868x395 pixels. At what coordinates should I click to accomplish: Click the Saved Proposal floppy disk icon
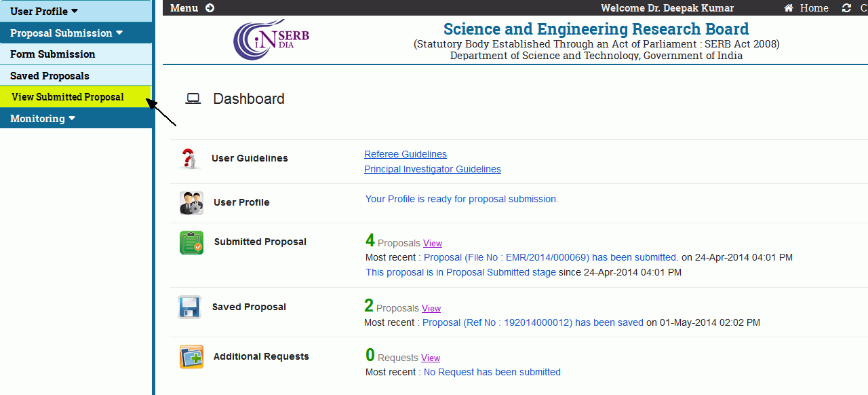pyautogui.click(x=189, y=307)
